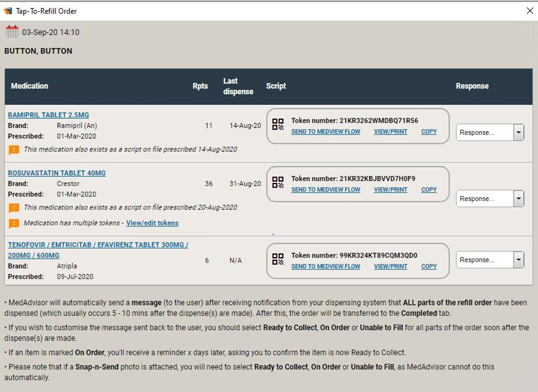Image resolution: width=538 pixels, height=392 pixels.
Task: Click the QR code icon for Rosuvastatin token
Action: tap(278, 182)
